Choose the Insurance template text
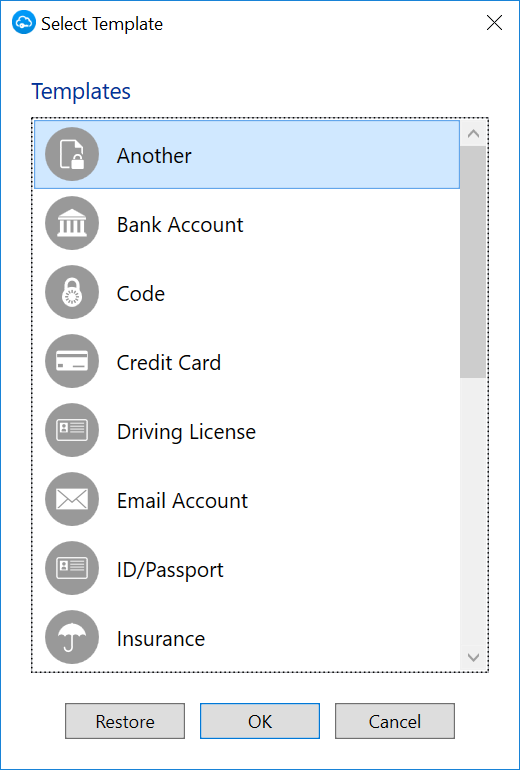The height and width of the screenshot is (770, 520). click(x=161, y=639)
